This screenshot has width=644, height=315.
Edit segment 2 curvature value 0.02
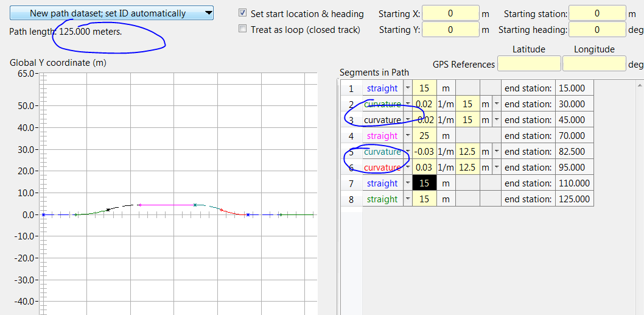point(424,104)
